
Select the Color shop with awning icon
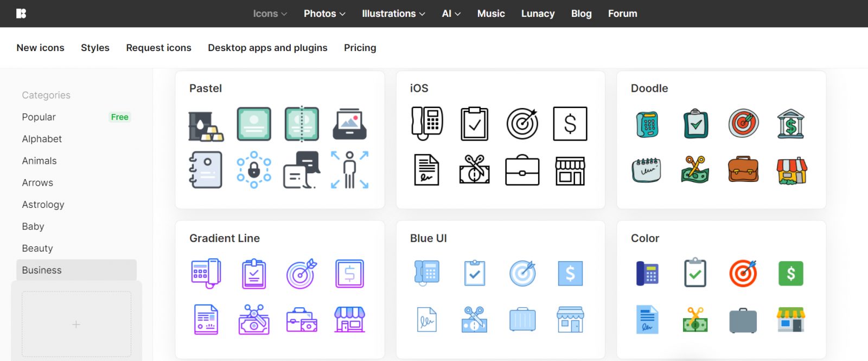pyautogui.click(x=791, y=319)
